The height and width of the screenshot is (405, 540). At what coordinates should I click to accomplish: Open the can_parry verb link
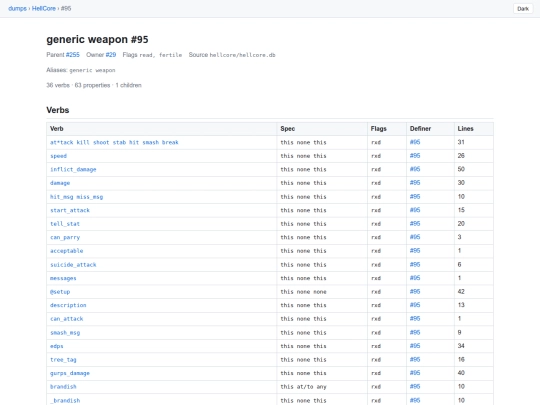coord(65,237)
